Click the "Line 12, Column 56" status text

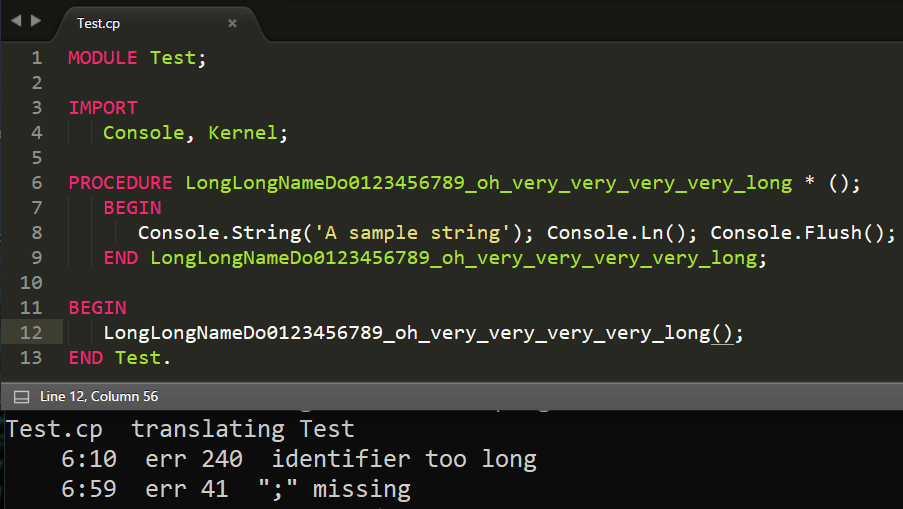[x=99, y=397]
